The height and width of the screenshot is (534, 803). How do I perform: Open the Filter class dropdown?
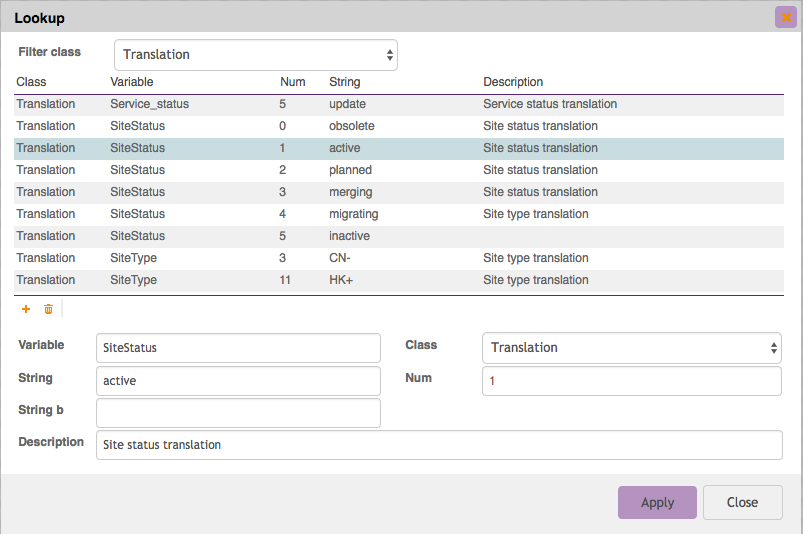pyautogui.click(x=256, y=55)
